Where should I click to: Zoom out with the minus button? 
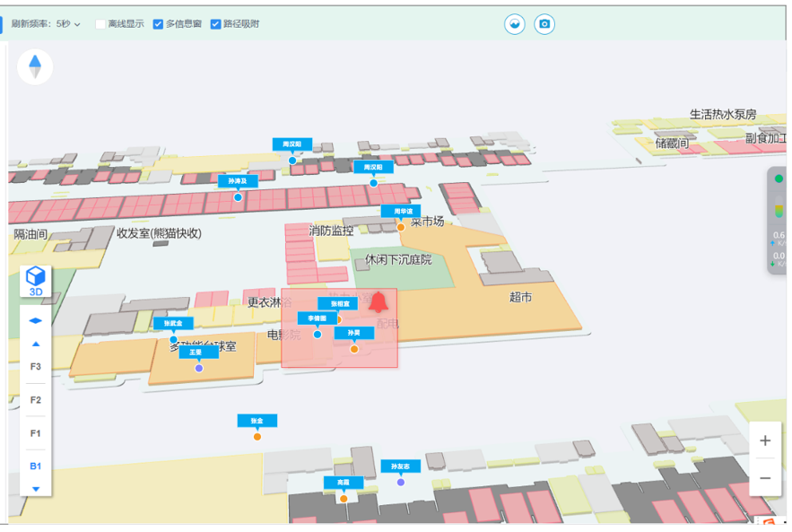tap(764, 478)
